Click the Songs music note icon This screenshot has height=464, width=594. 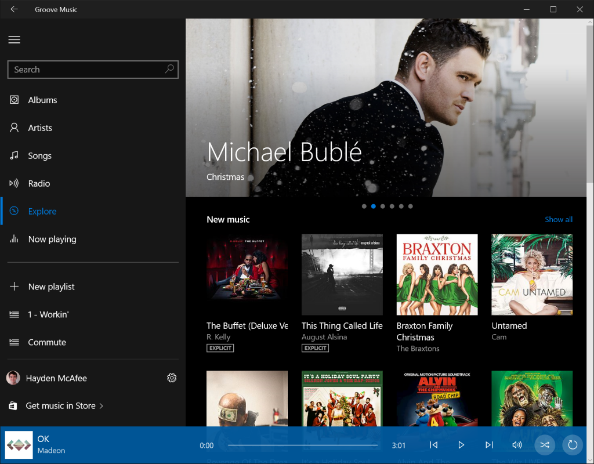tap(14, 155)
